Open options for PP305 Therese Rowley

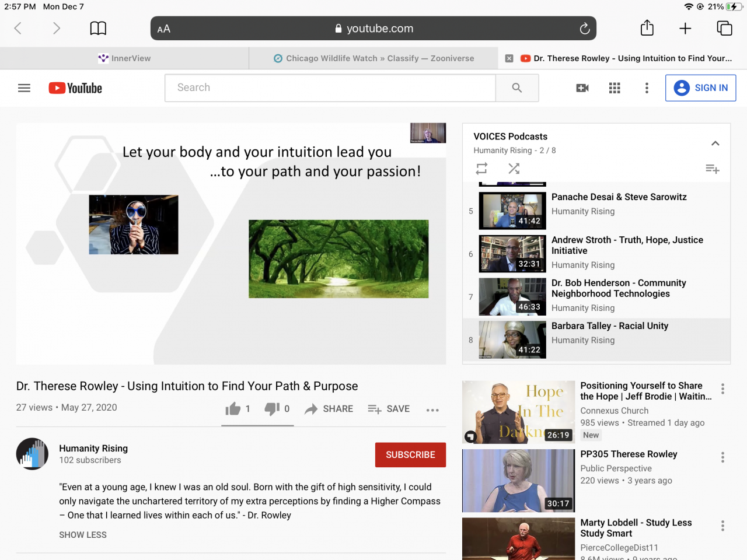(722, 457)
